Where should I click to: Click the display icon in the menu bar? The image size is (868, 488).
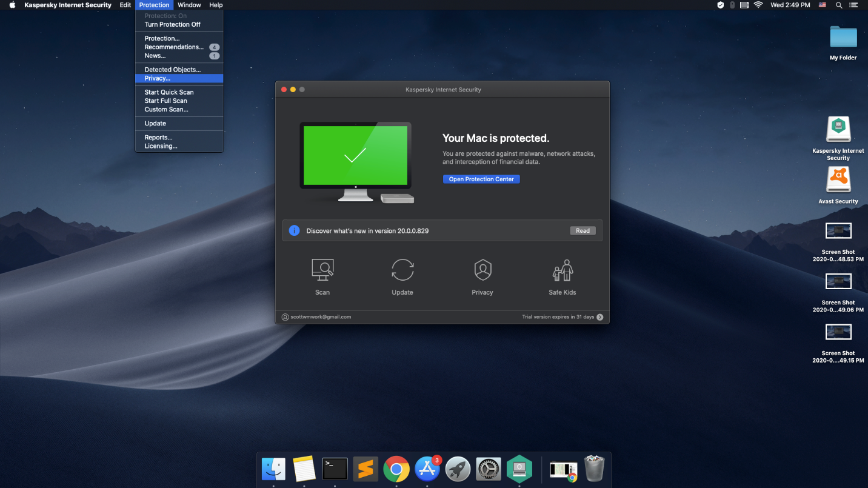[745, 5]
